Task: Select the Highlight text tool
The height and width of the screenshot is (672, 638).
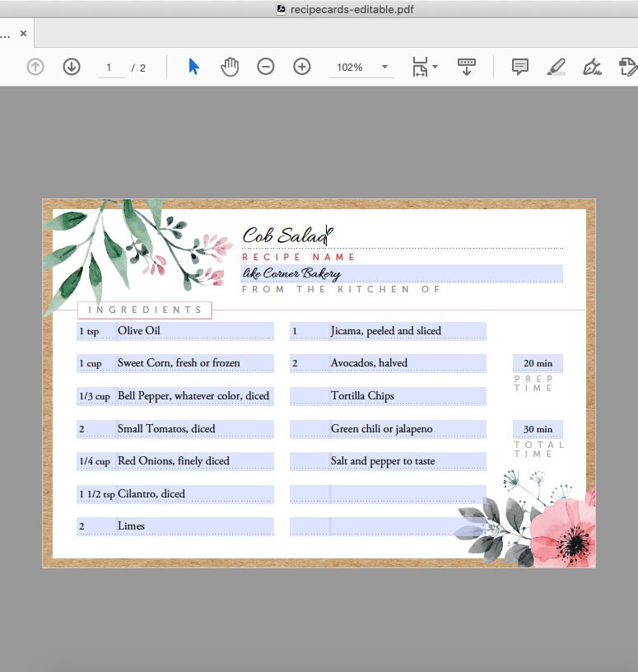Action: pos(557,67)
